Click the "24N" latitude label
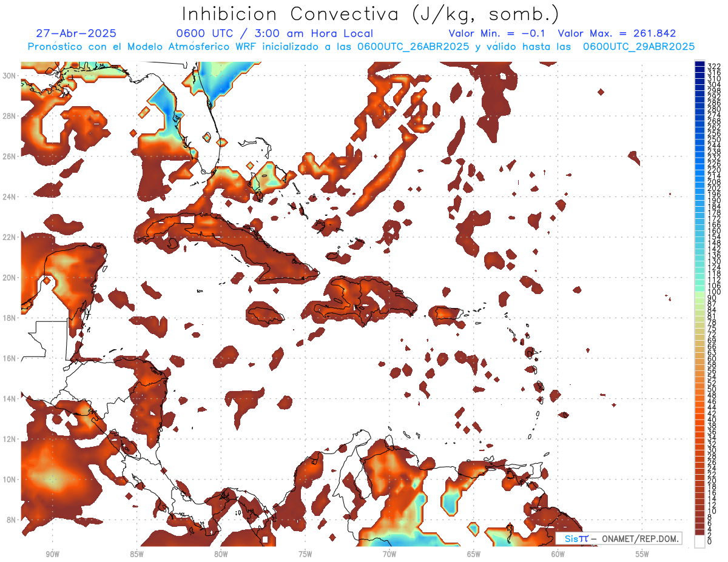Viewport: 728px width, 562px height. [x=9, y=196]
